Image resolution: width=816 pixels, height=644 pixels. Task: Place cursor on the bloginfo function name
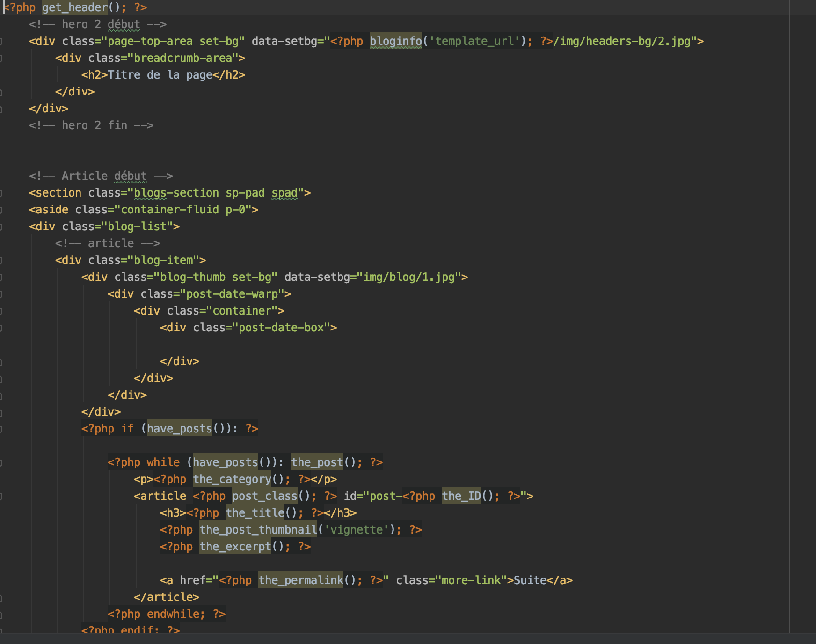[395, 41]
